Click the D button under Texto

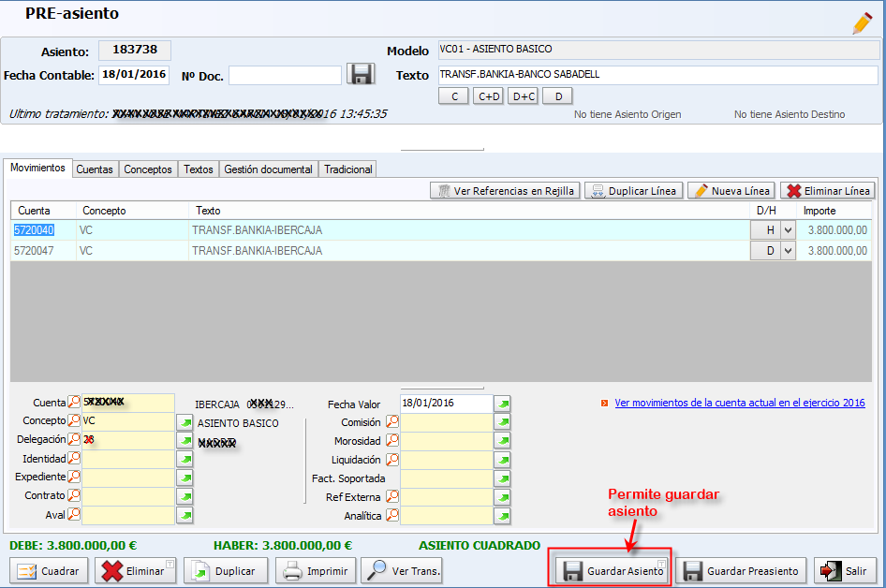coord(557,96)
